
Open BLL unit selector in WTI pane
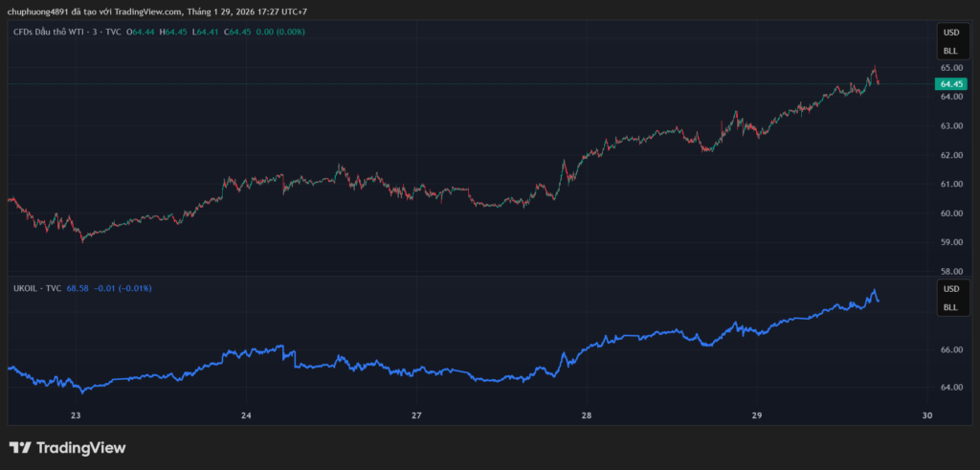click(950, 51)
